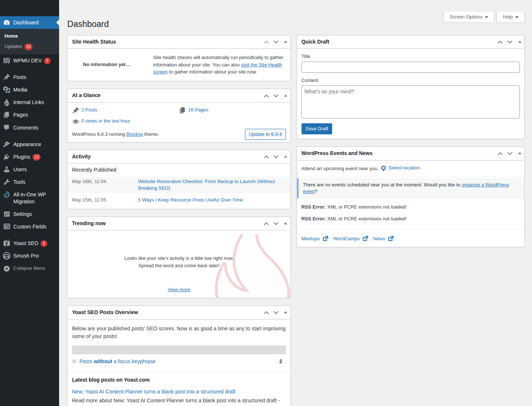Toggle WordPress Events and News panel
The width and height of the screenshot is (532, 406).
[x=519, y=153]
